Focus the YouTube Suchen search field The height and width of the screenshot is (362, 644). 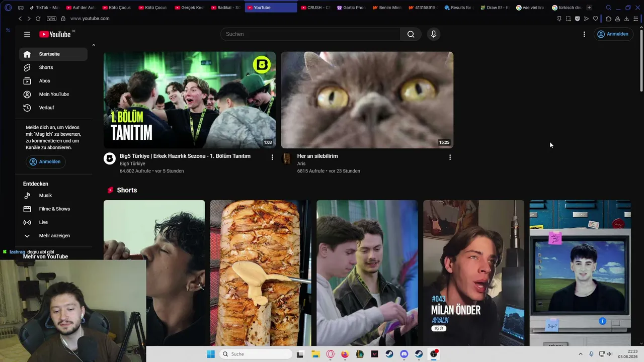pos(310,34)
